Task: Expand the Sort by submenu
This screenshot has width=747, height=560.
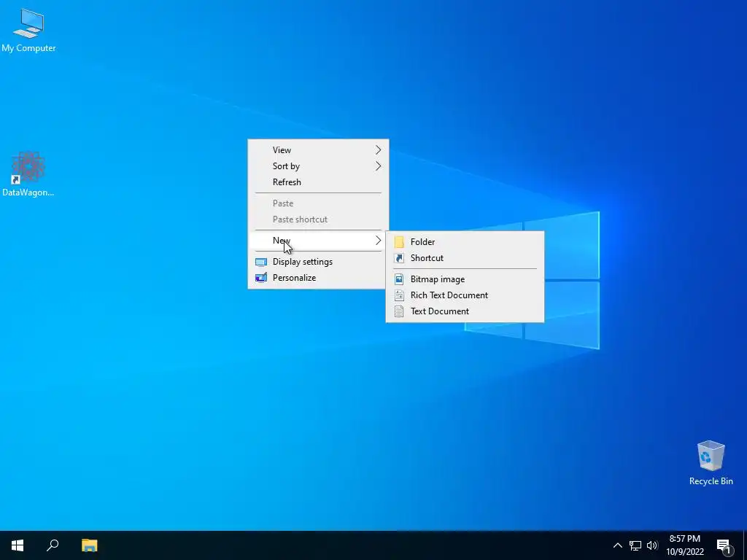Action: pyautogui.click(x=318, y=166)
